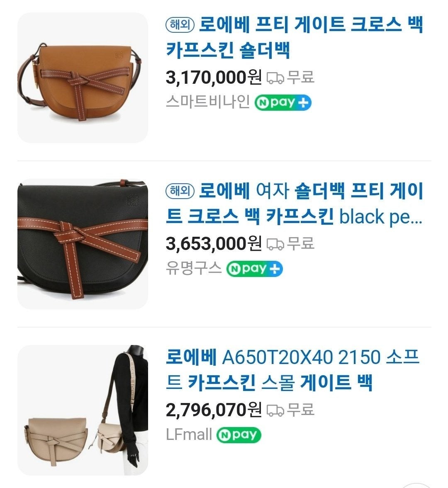The width and height of the screenshot is (448, 488).
Task: Open the black Loewe gate bag thumbnail
Action: (83, 244)
